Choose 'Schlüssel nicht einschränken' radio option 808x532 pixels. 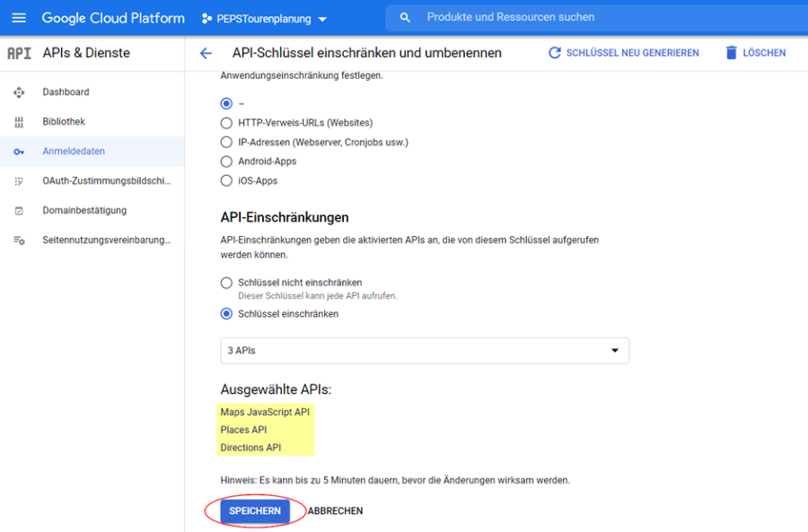pos(226,283)
